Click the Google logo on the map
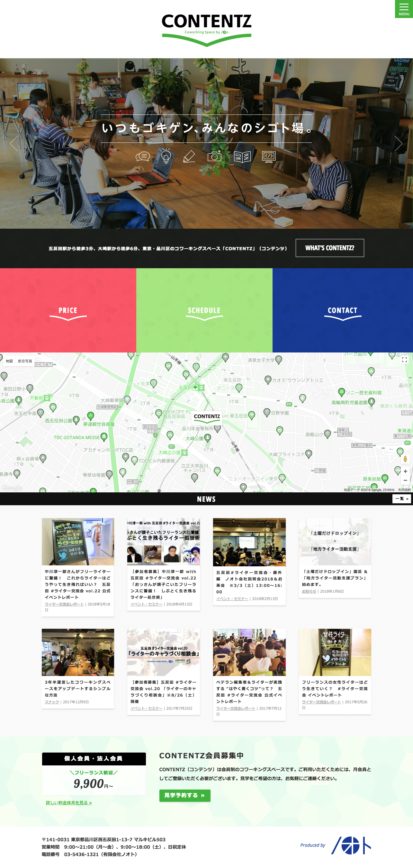Viewport: 413px width, 868px height. tap(12, 488)
